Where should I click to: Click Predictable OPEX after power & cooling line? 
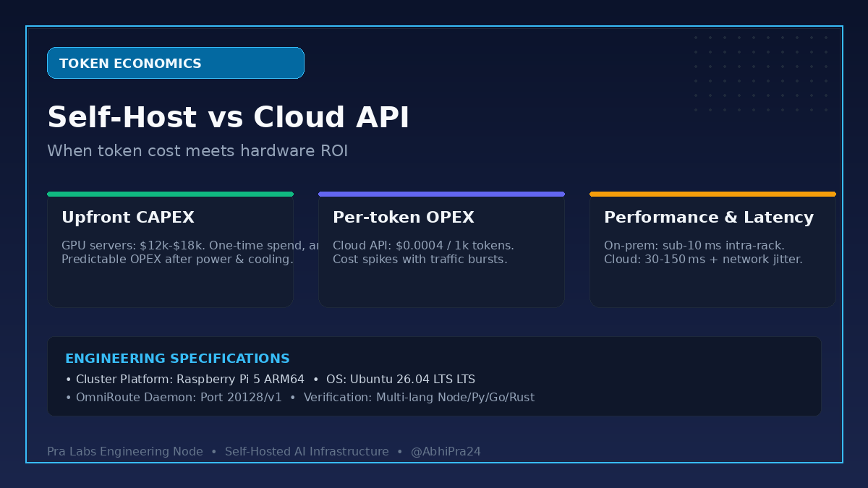click(177, 259)
